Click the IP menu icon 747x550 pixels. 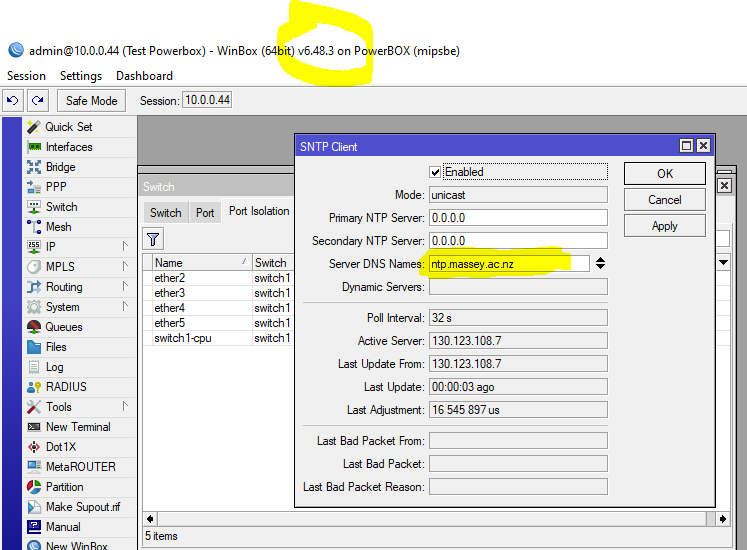(x=34, y=246)
